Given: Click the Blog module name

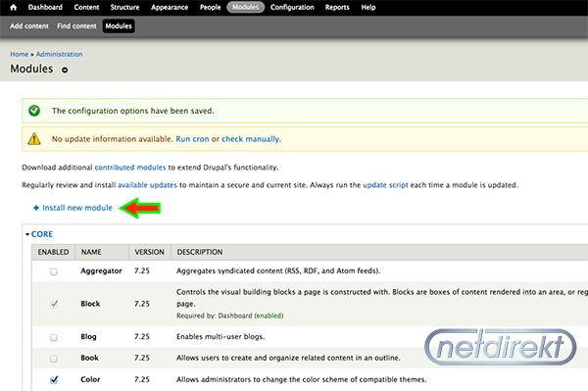Looking at the screenshot, I should pyautogui.click(x=88, y=337).
